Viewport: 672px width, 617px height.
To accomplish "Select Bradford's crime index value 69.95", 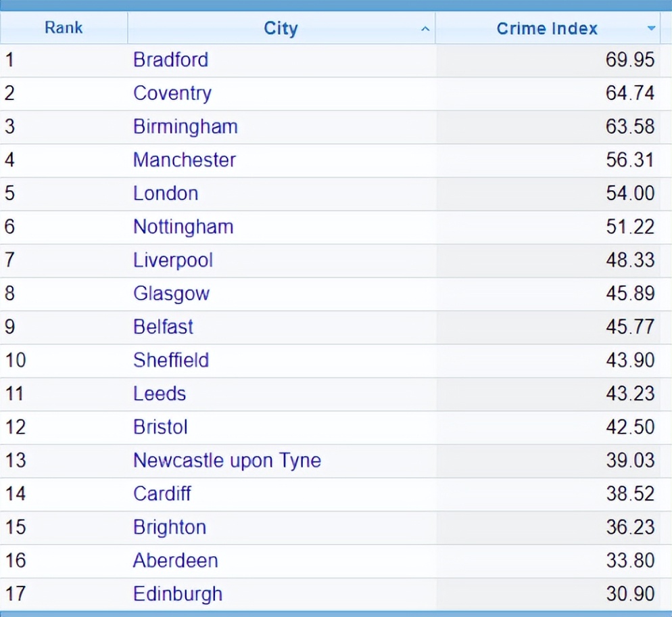I will tap(629, 60).
